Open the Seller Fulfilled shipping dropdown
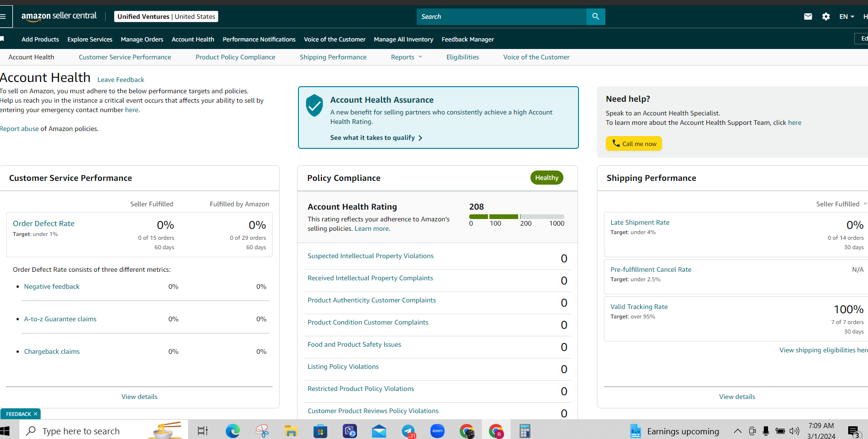This screenshot has height=439, width=868. [x=842, y=204]
